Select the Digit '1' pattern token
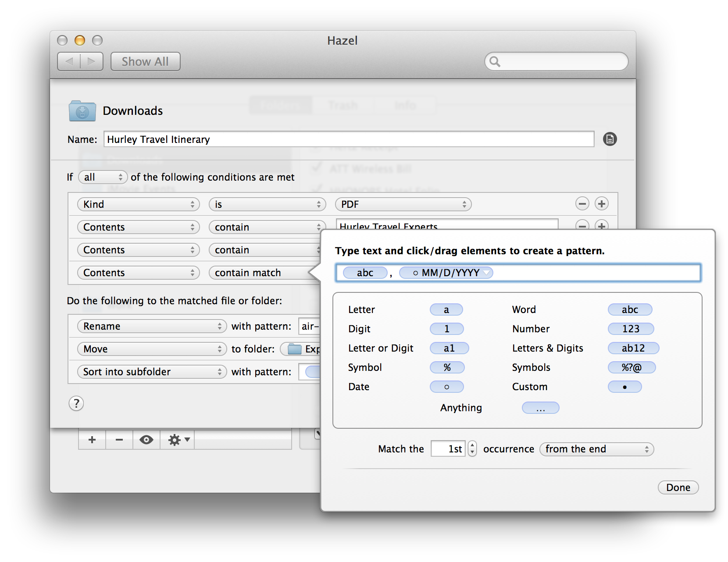The width and height of the screenshot is (728, 562). pyautogui.click(x=447, y=329)
